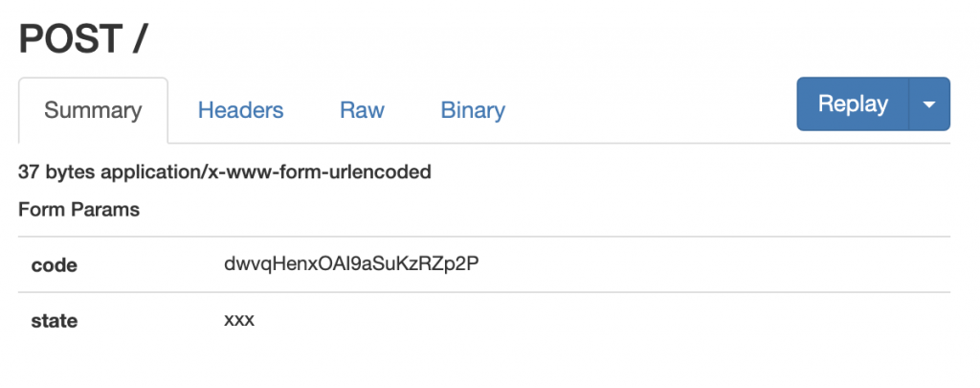Screen dimensions: 980x388
Task: Click the Form Params section heading
Action: [x=79, y=210]
